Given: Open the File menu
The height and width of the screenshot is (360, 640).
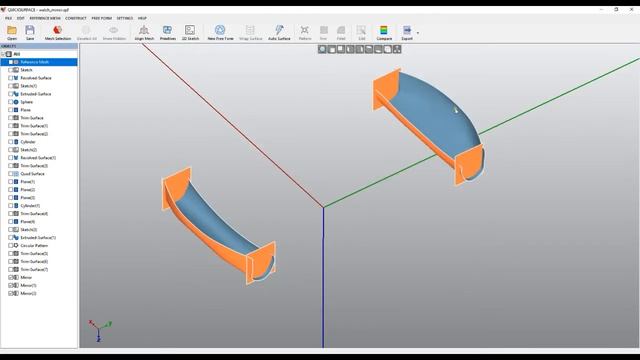Looking at the screenshot, I should coord(8,18).
